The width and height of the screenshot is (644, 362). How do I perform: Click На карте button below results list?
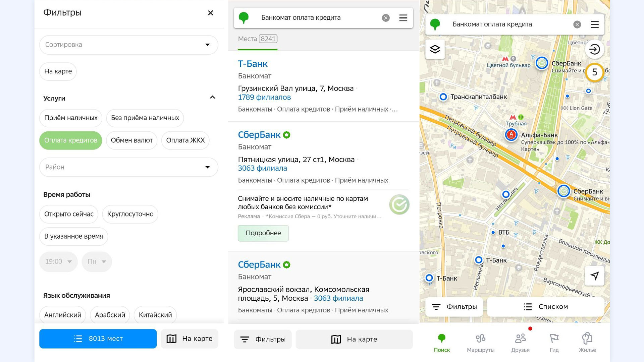(354, 340)
